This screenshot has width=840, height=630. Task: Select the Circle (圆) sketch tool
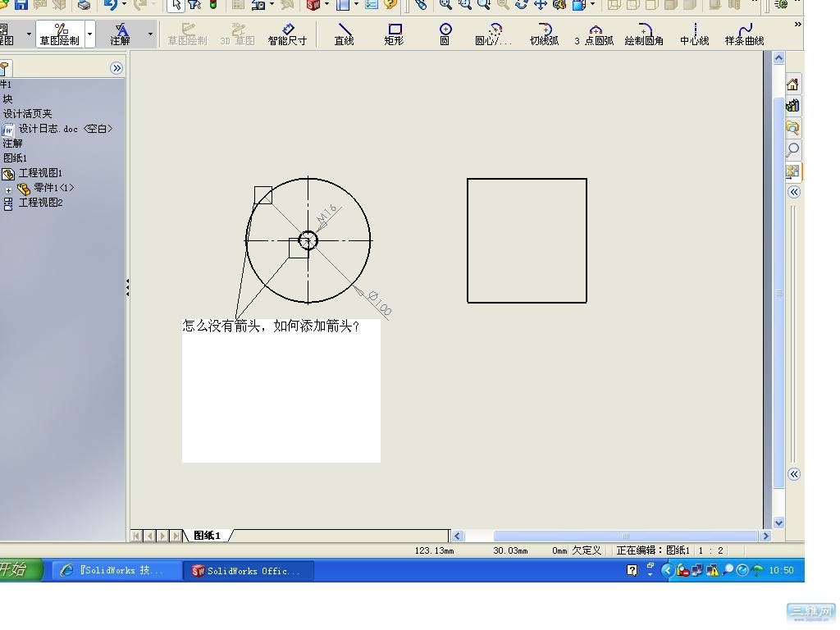point(445,34)
